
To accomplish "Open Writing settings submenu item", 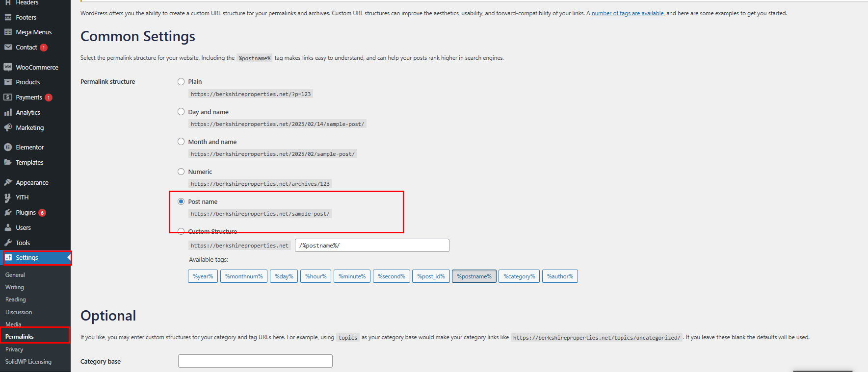I will pyautogui.click(x=15, y=287).
